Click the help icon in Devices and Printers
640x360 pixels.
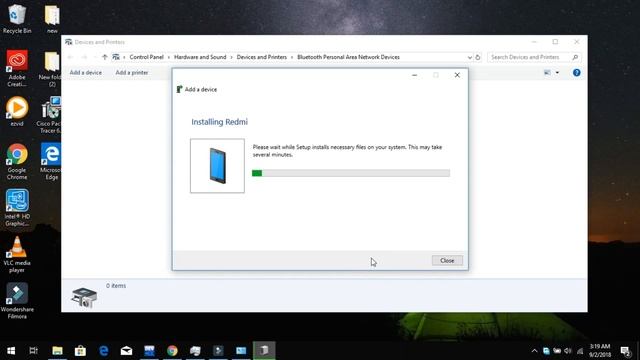576,73
